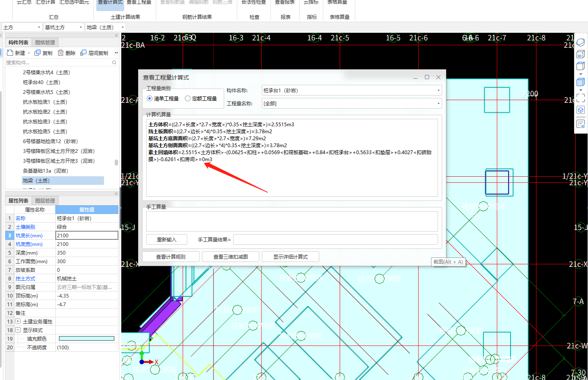Click the 新建 new component icon
Screen dimensions: 588x380
pyautogui.click(x=10, y=53)
